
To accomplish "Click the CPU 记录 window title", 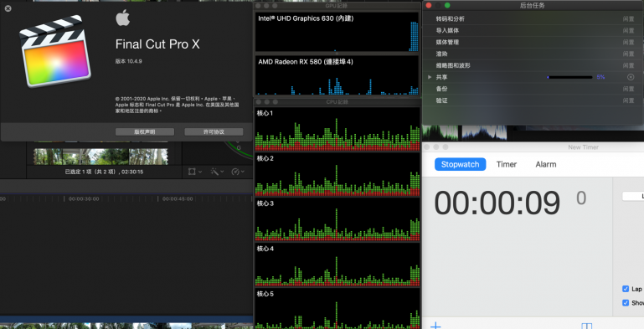I will coord(337,102).
